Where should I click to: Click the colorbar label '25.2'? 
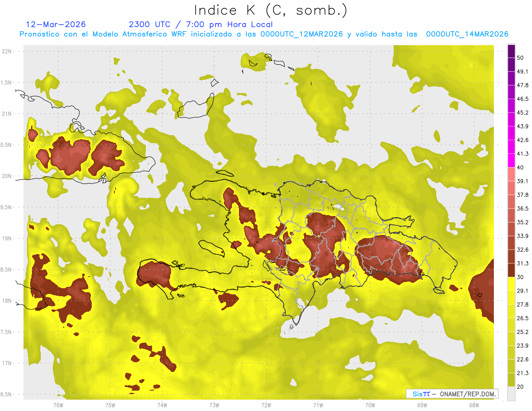point(523,332)
